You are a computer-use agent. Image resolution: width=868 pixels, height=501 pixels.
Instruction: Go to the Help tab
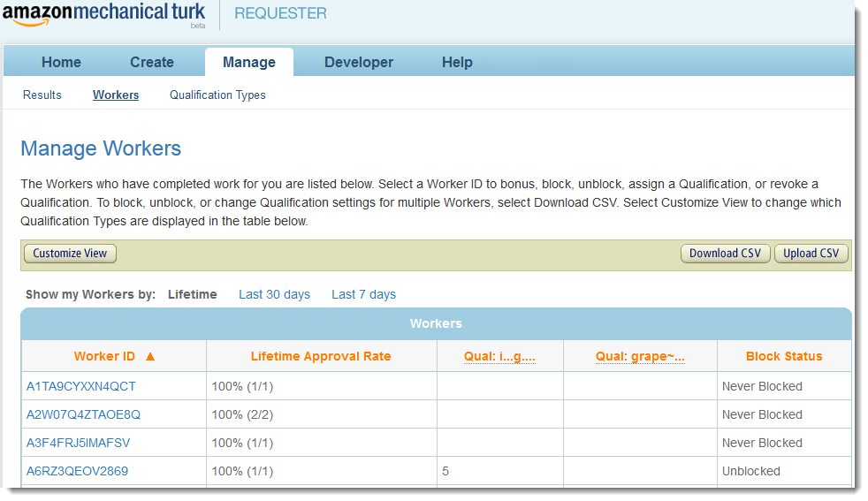pos(457,62)
